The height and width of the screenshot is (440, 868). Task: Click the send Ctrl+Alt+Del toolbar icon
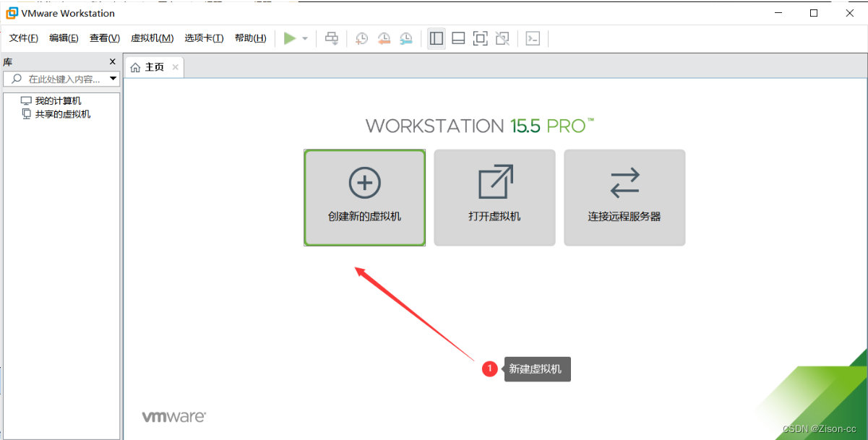[332, 38]
